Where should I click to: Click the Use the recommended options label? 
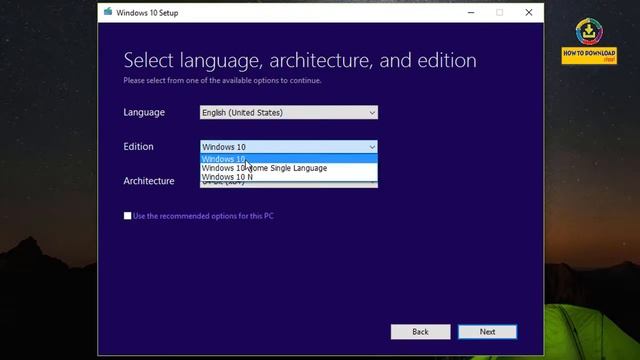tap(203, 216)
